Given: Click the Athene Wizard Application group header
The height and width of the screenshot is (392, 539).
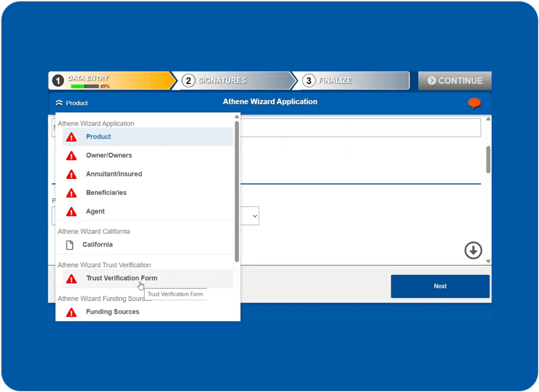Looking at the screenshot, I should pos(96,124).
